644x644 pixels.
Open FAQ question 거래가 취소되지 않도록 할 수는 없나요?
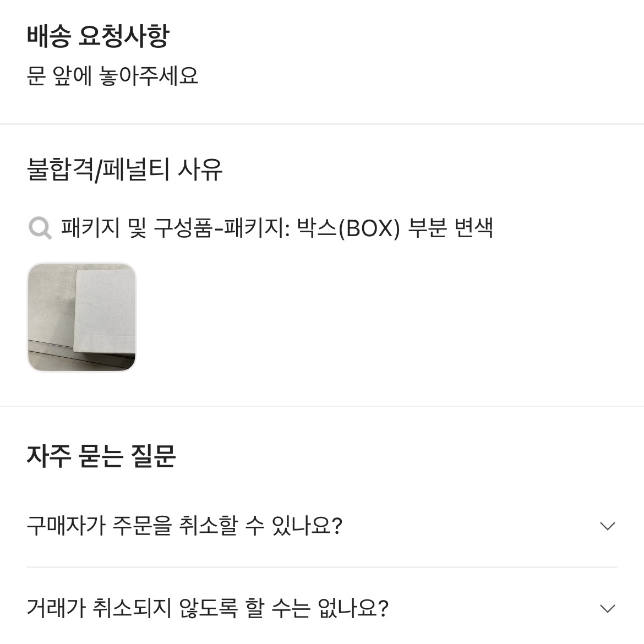(322, 608)
